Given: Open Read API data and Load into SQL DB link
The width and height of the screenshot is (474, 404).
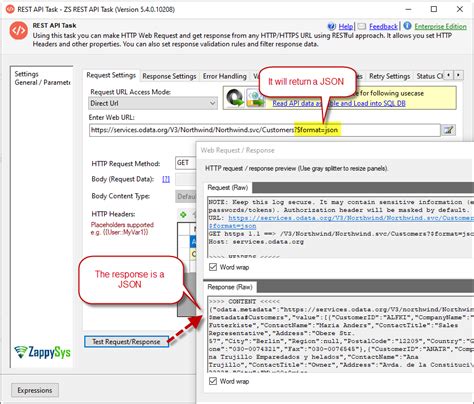Looking at the screenshot, I should [339, 103].
